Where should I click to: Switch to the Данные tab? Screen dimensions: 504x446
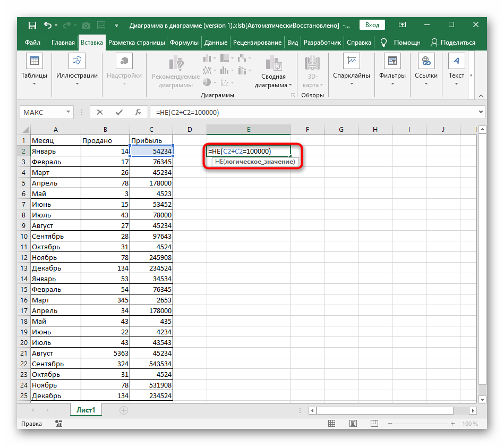pos(216,43)
